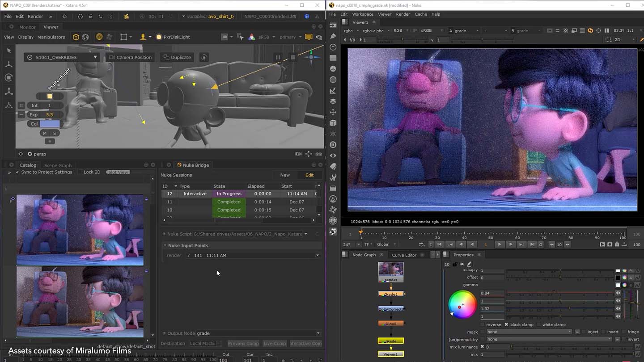Switch to the Curve Editor tab
The height and width of the screenshot is (362, 644).
click(403, 255)
